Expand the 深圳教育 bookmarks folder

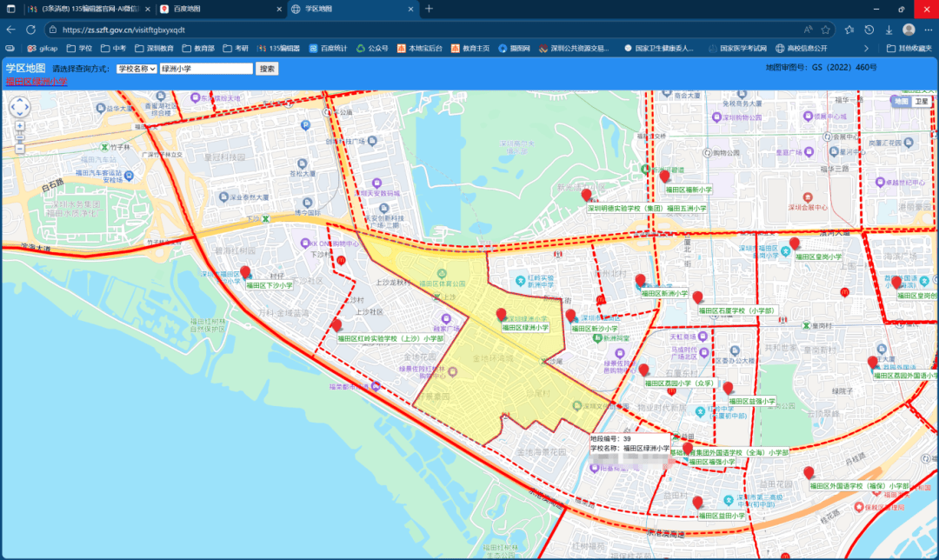pos(154,48)
